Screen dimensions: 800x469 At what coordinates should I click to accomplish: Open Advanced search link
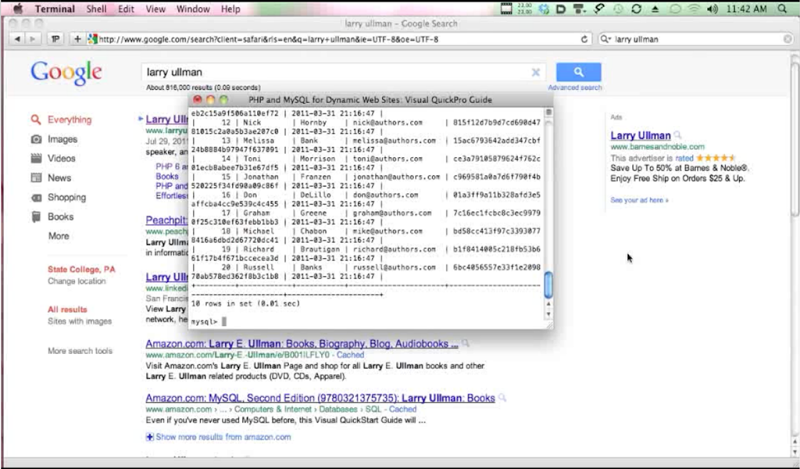tap(575, 88)
